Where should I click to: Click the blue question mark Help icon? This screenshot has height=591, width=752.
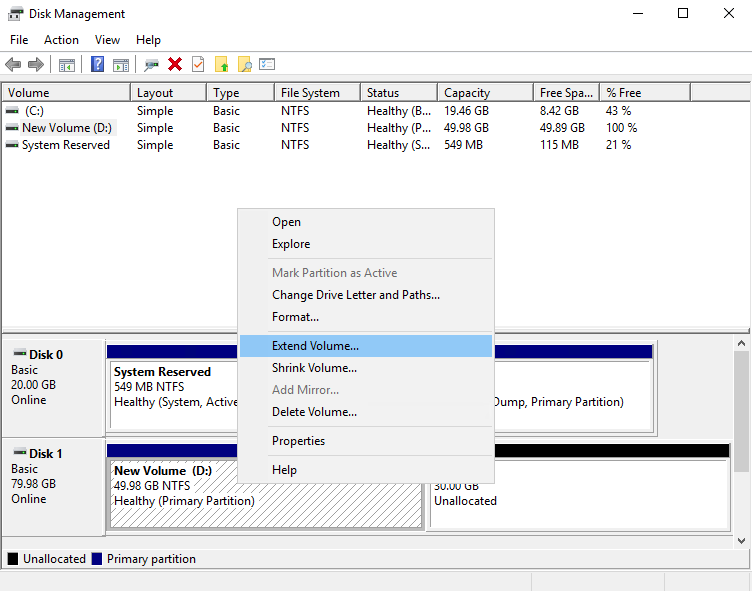pos(97,64)
